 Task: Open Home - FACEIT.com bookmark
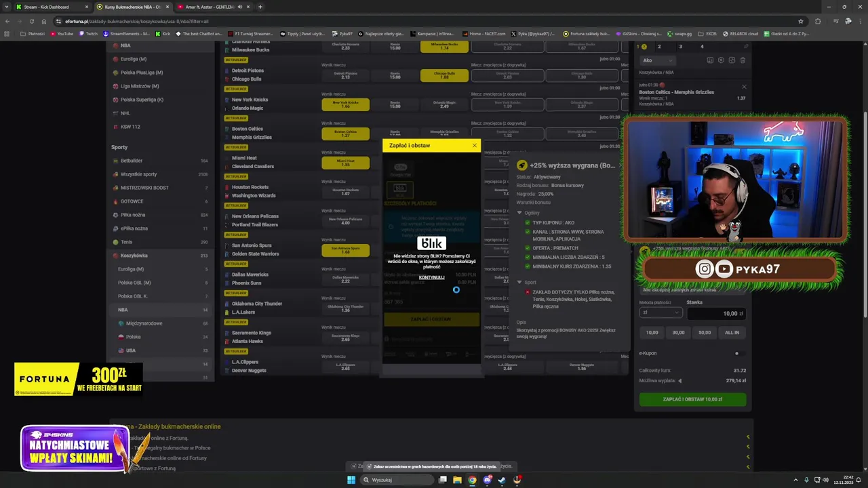pos(484,33)
